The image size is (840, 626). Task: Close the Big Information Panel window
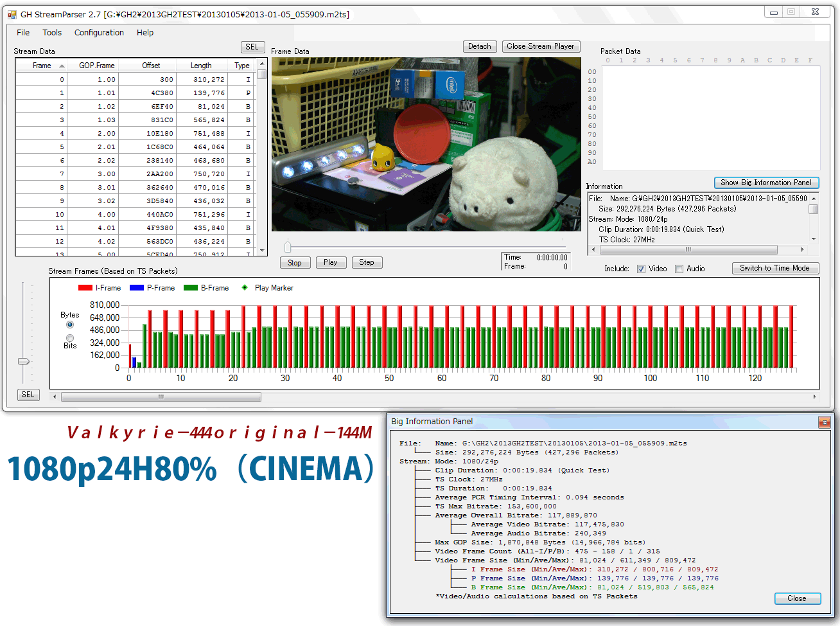(824, 422)
